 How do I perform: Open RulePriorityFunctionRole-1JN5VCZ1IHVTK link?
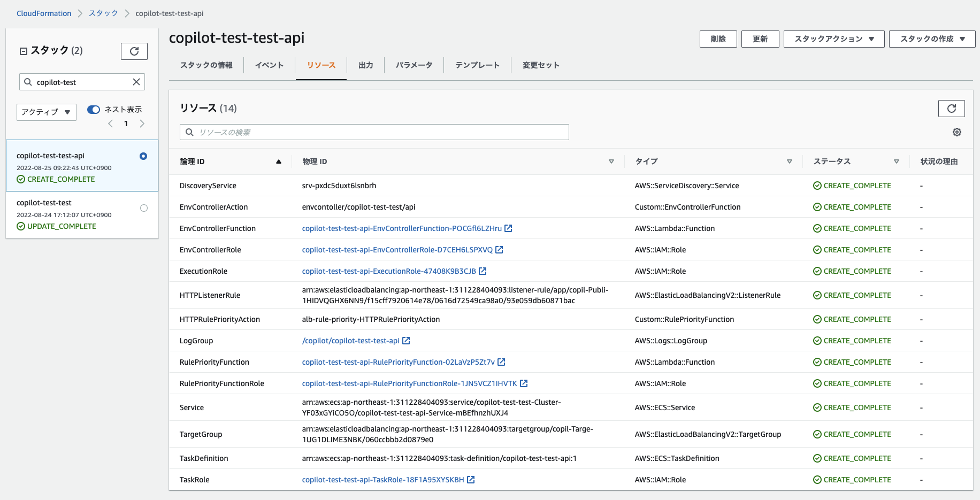(x=410, y=383)
